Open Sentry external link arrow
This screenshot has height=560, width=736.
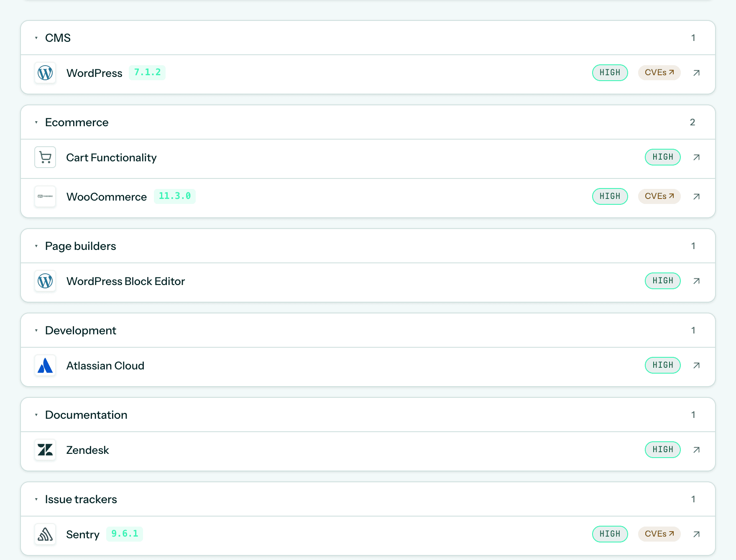(x=696, y=535)
